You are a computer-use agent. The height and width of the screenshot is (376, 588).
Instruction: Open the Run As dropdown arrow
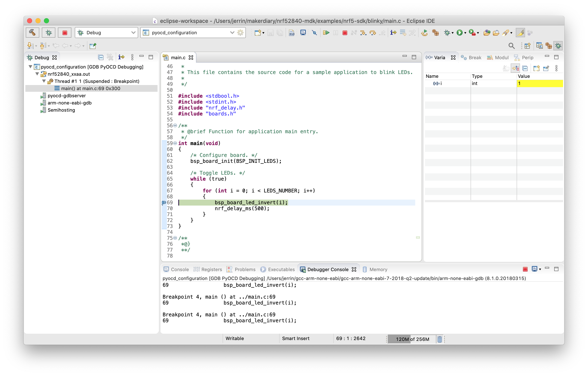[465, 33]
